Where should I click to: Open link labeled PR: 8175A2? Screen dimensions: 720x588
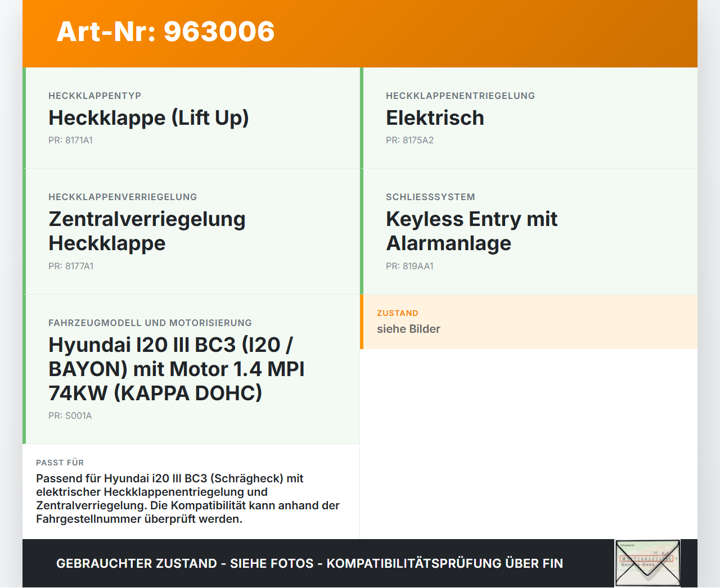tap(409, 140)
